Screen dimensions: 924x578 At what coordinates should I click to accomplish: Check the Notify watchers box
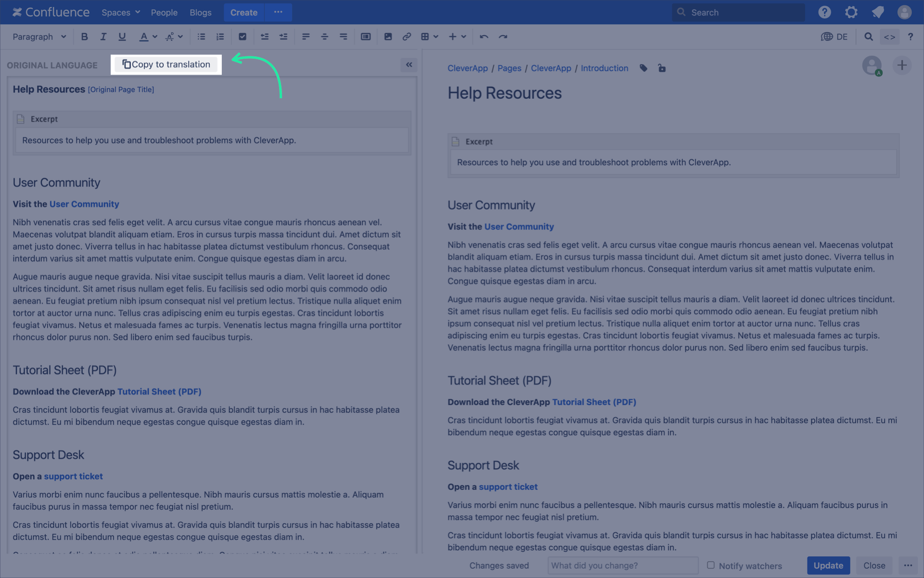point(710,565)
